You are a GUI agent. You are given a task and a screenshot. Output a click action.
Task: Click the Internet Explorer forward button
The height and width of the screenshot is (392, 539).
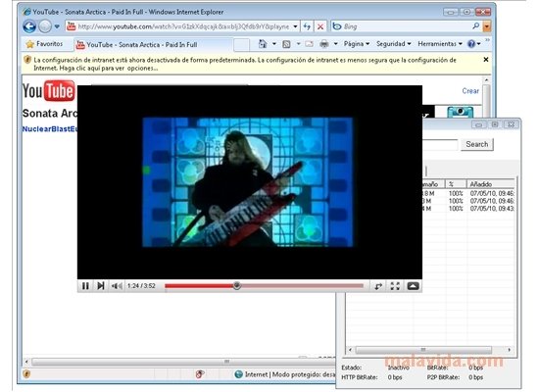(45, 26)
